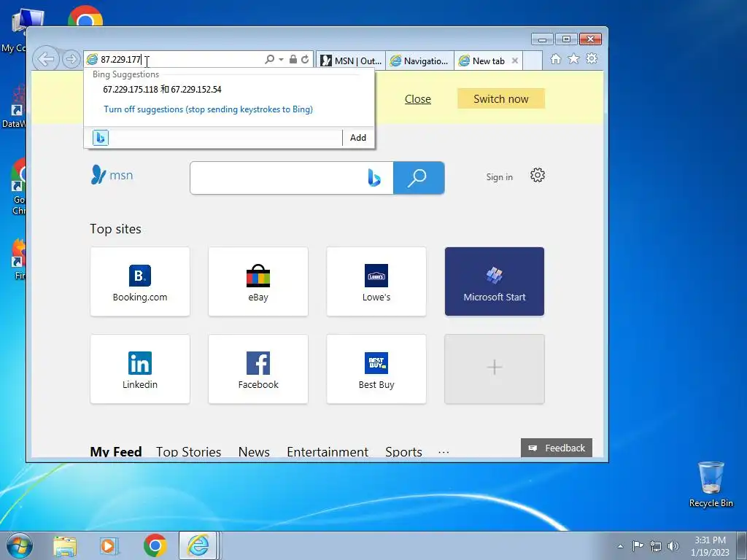Open MSN page settings gear
This screenshot has width=747, height=560.
click(538, 175)
